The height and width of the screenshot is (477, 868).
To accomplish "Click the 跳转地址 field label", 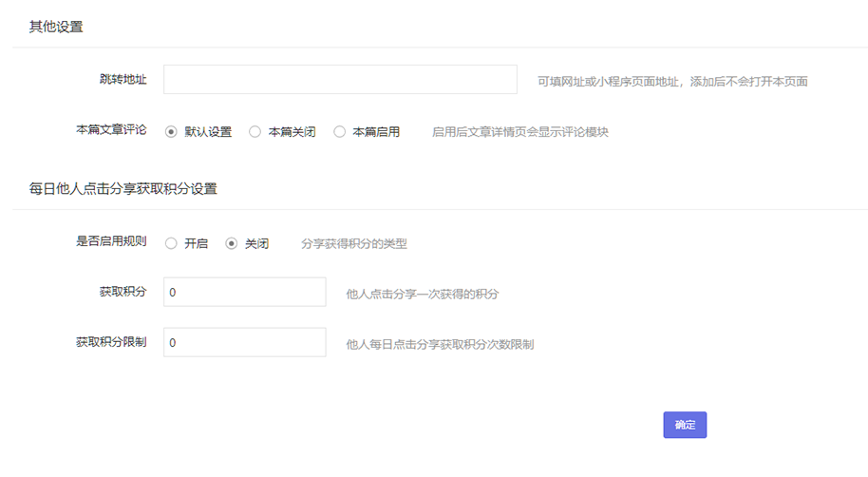I will click(x=123, y=79).
